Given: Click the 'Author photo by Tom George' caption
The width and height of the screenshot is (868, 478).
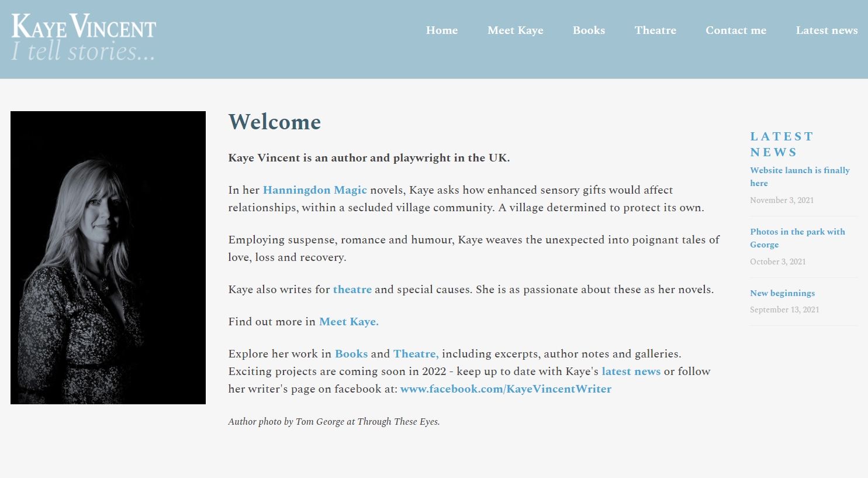Looking at the screenshot, I should [x=334, y=421].
